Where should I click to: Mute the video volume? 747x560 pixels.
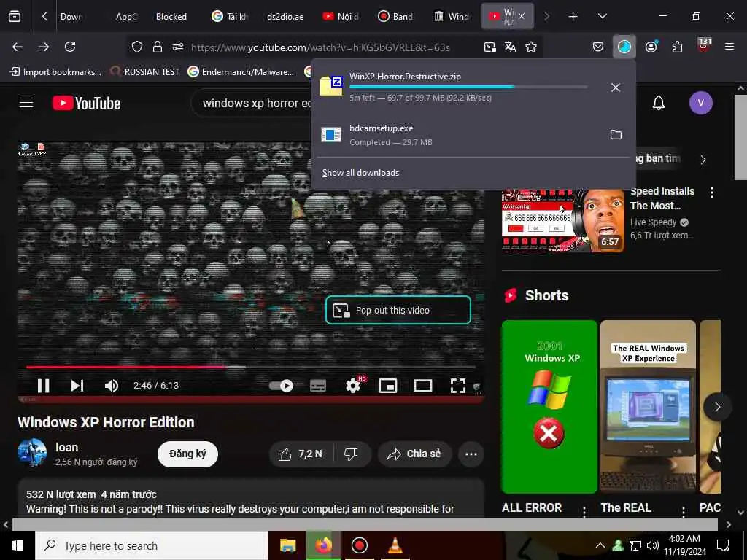[x=112, y=385]
